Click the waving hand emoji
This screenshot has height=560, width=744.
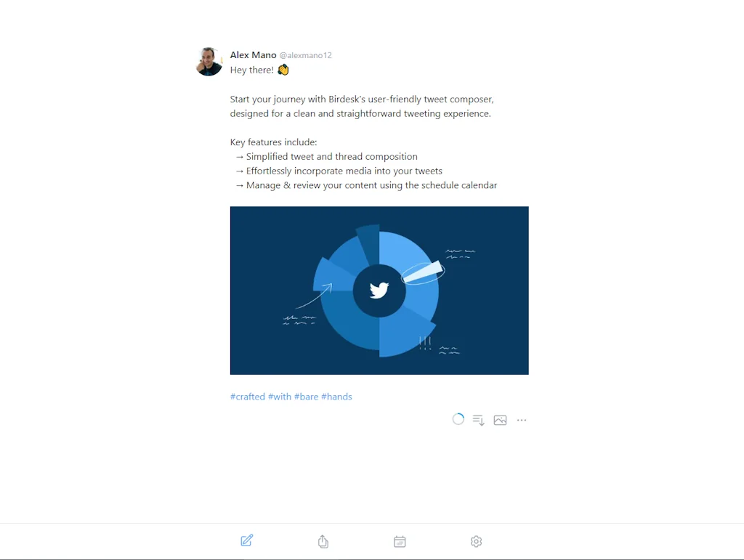point(283,69)
